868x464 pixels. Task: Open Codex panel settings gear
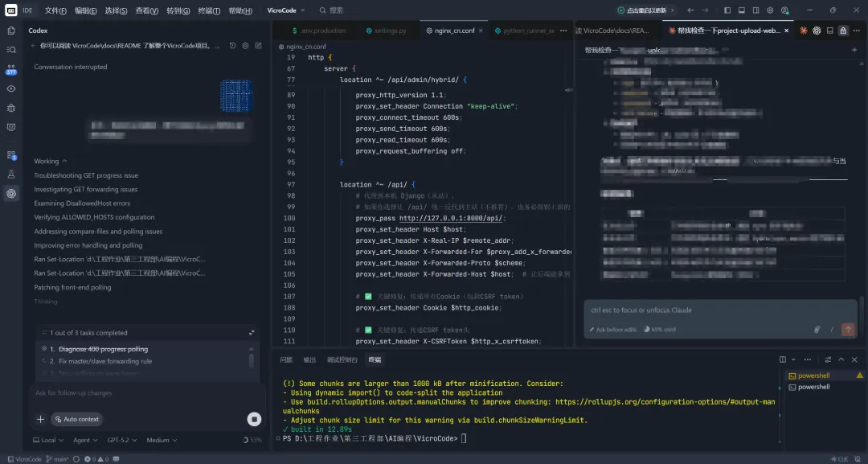245,46
